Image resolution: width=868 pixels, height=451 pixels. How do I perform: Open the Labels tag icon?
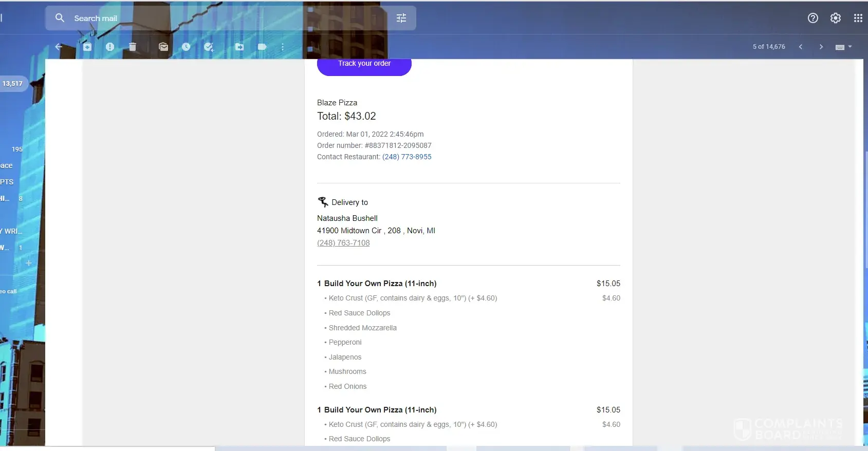(x=262, y=47)
